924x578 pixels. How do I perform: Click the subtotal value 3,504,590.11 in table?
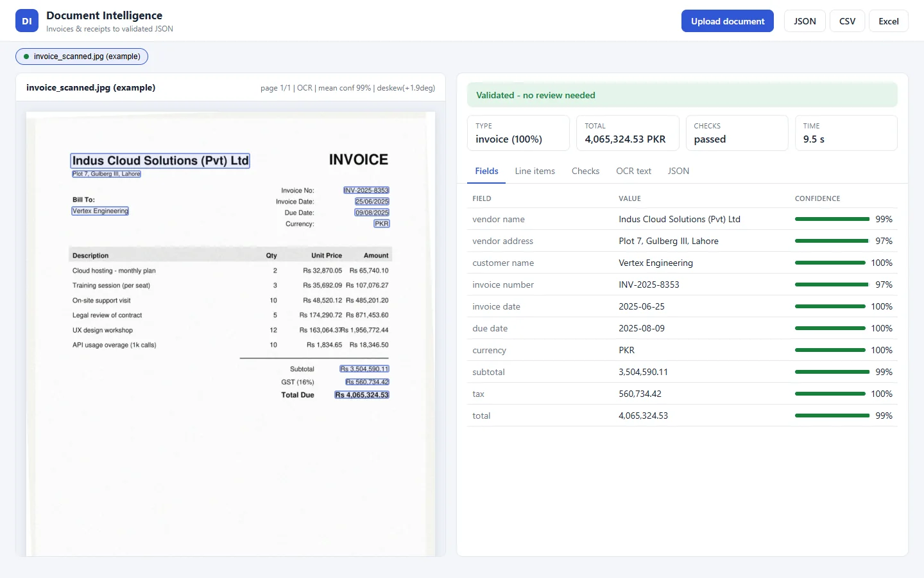click(x=643, y=372)
